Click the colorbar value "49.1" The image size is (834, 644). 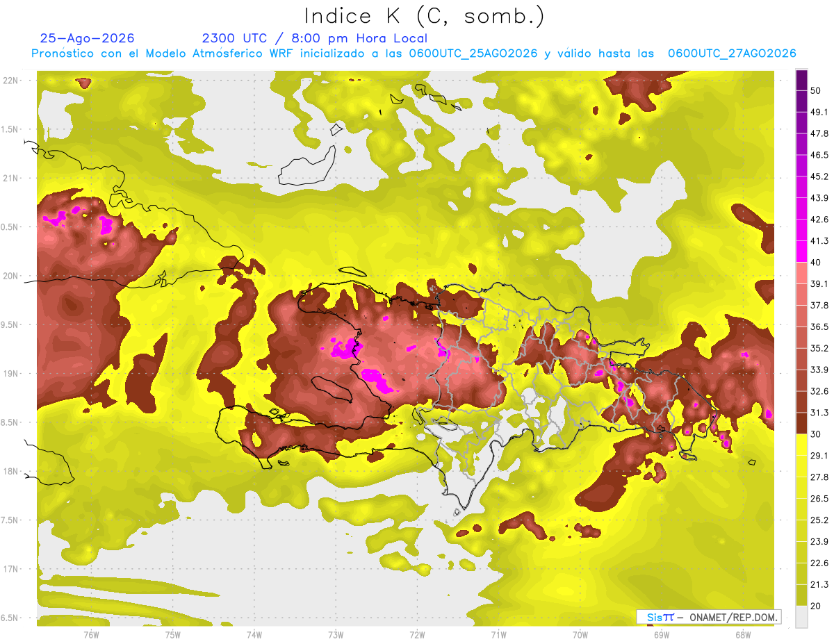[819, 112]
